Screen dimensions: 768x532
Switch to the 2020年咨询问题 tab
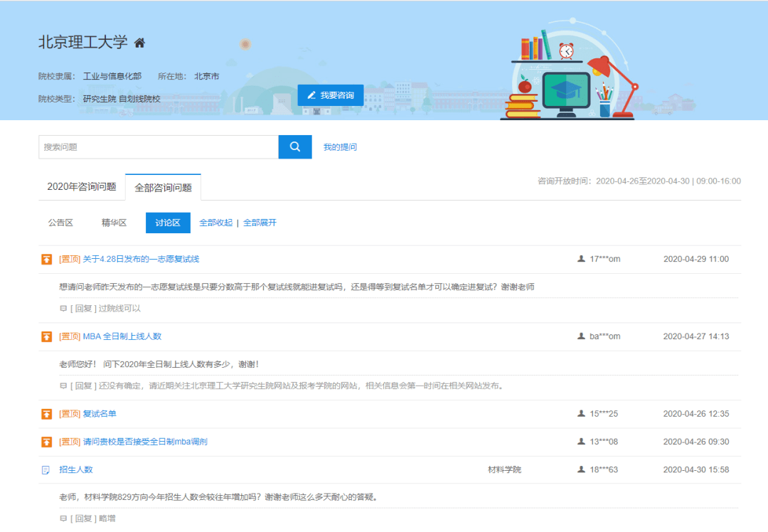click(x=82, y=186)
